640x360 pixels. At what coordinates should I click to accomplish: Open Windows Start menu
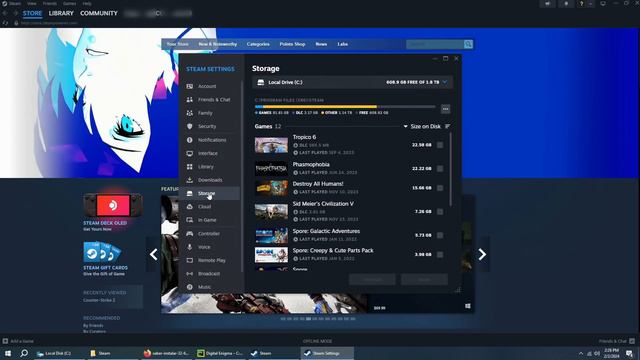pyautogui.click(x=8, y=353)
